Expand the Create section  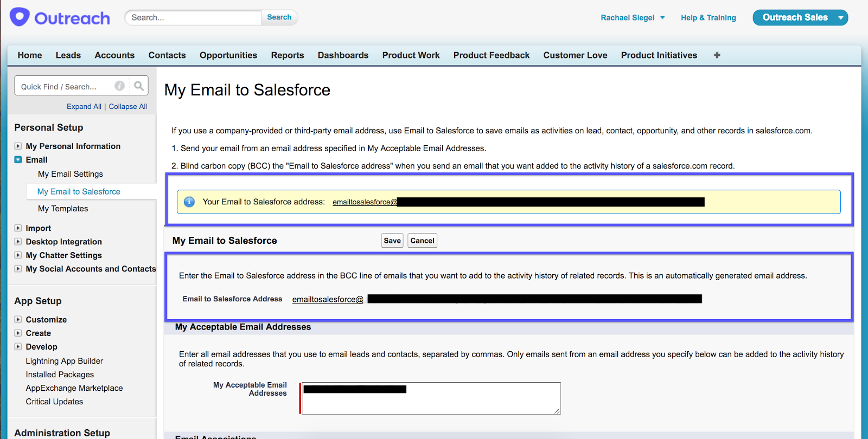[18, 333]
